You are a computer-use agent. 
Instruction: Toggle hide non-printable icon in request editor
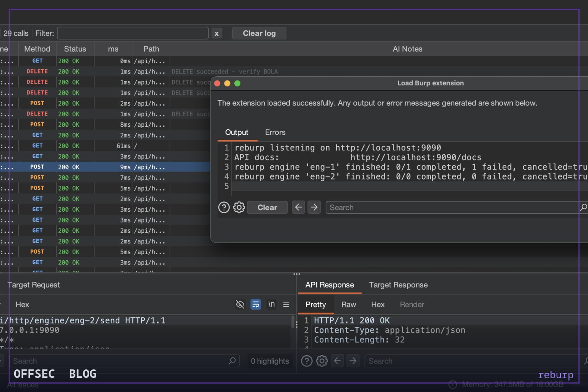[240, 304]
